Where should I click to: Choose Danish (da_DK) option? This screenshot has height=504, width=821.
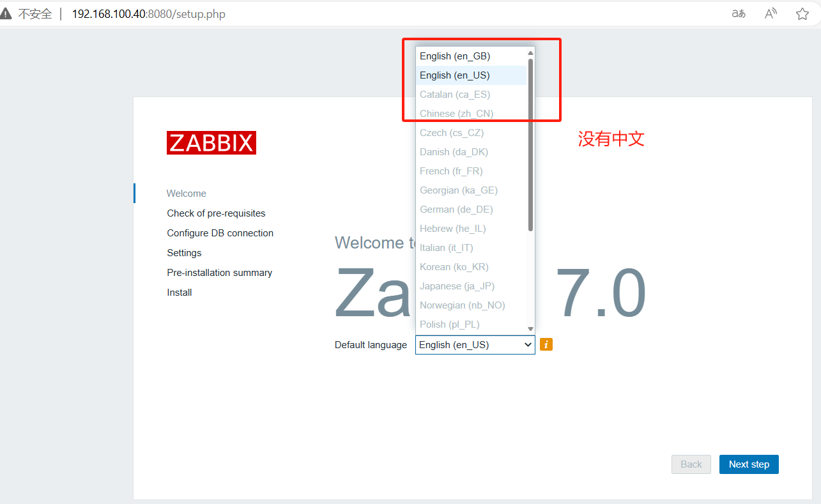[x=471, y=152]
